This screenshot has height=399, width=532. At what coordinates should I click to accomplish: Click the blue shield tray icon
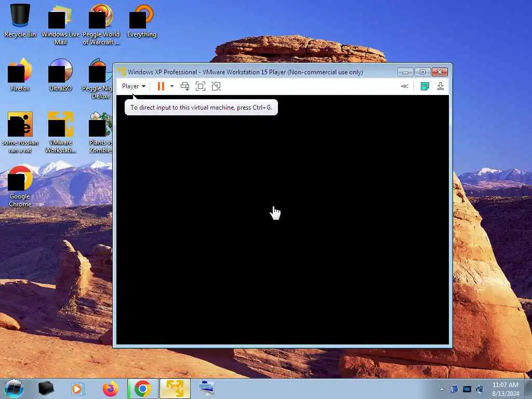[x=454, y=389]
